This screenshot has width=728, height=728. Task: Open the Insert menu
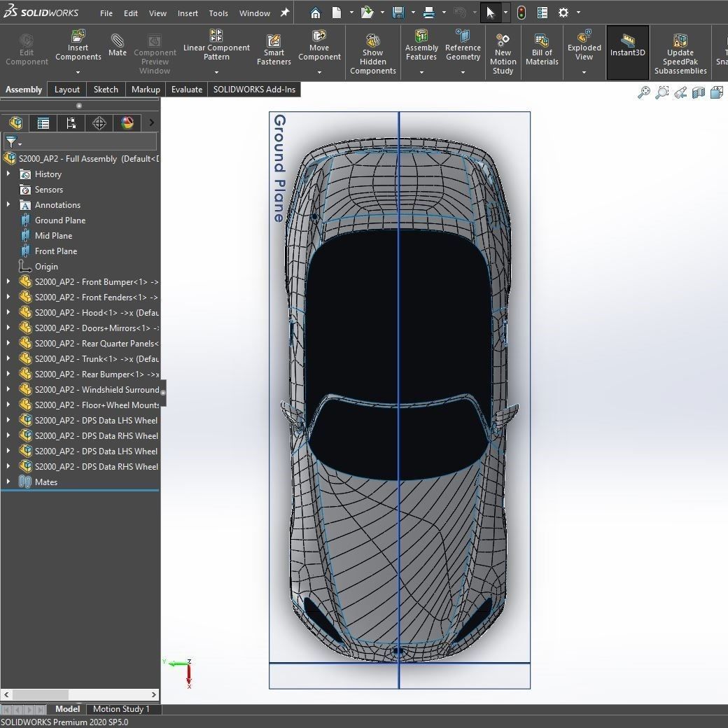(188, 13)
